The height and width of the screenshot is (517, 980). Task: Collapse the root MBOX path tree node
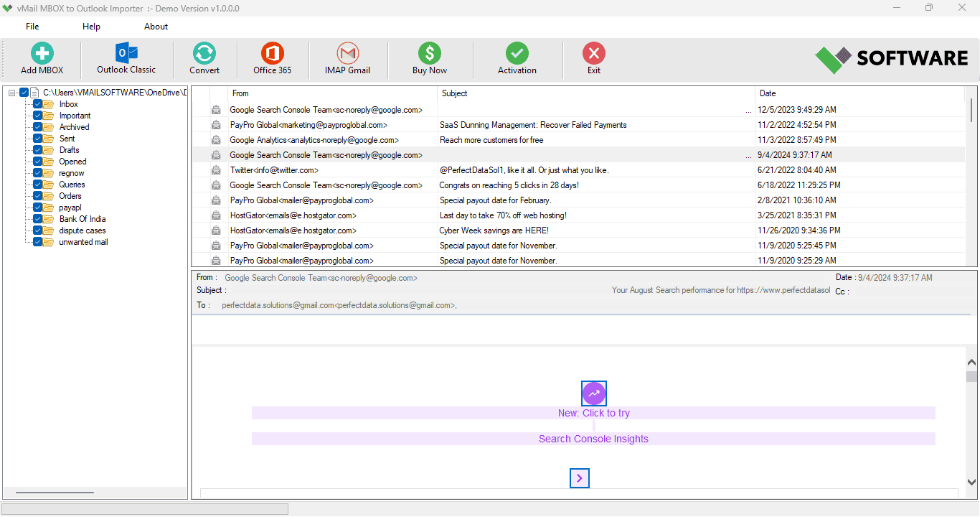(12, 93)
